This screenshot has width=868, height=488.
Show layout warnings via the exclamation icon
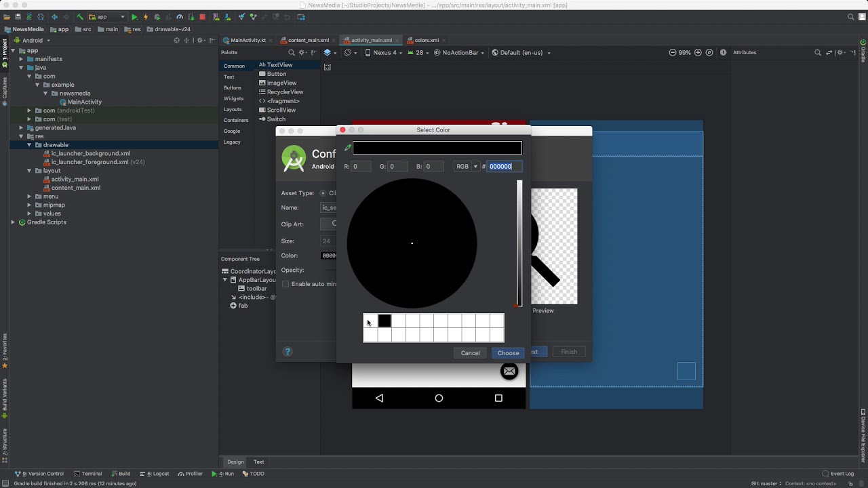[723, 52]
